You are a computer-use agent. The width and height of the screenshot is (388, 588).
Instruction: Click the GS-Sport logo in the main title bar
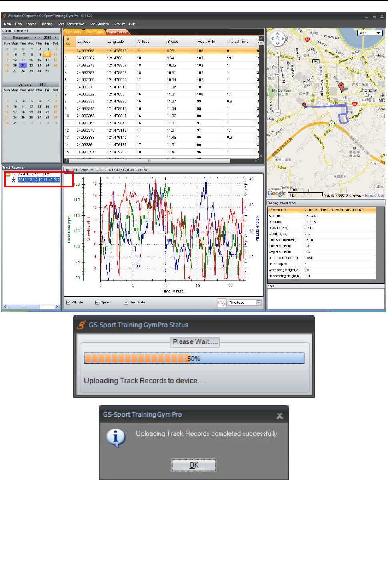(4, 16)
